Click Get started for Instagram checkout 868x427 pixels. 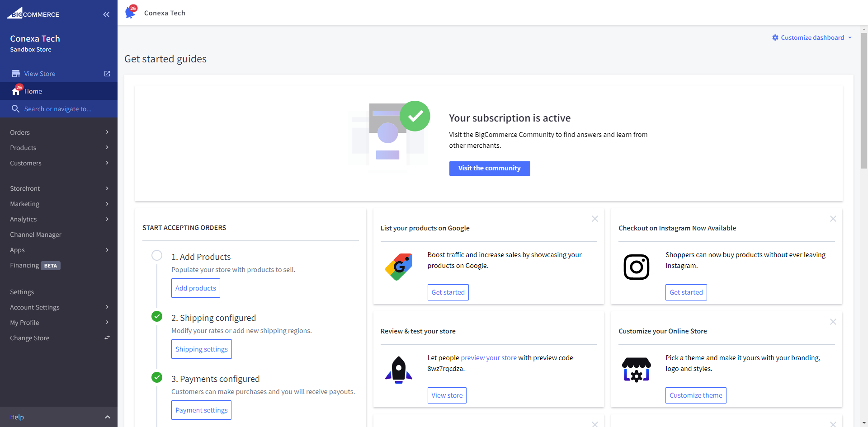tap(686, 292)
